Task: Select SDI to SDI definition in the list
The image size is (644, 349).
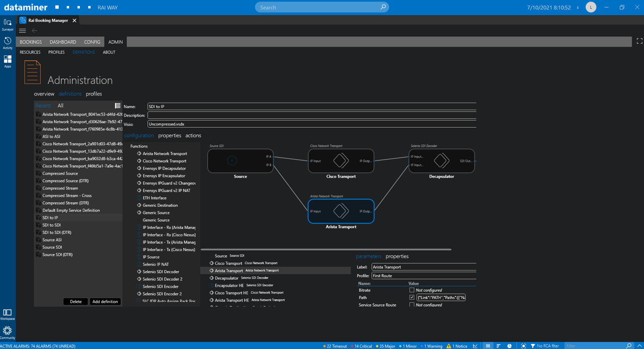Action: [51, 225]
